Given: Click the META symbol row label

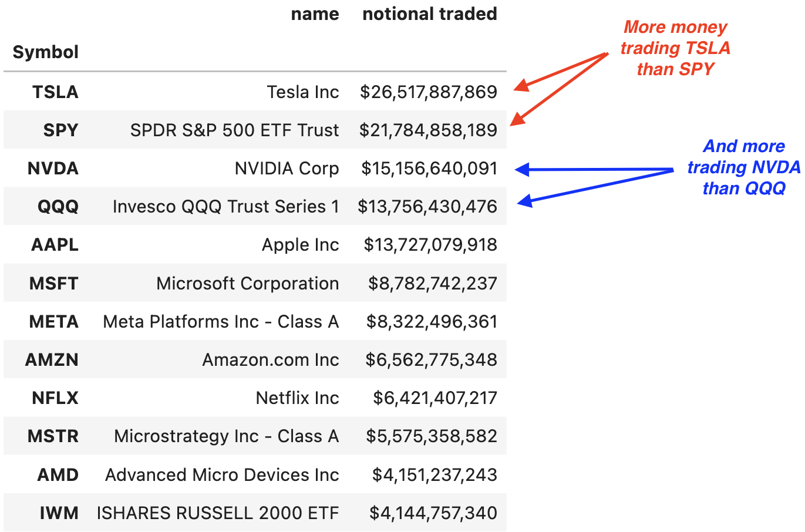Looking at the screenshot, I should coord(53,322).
